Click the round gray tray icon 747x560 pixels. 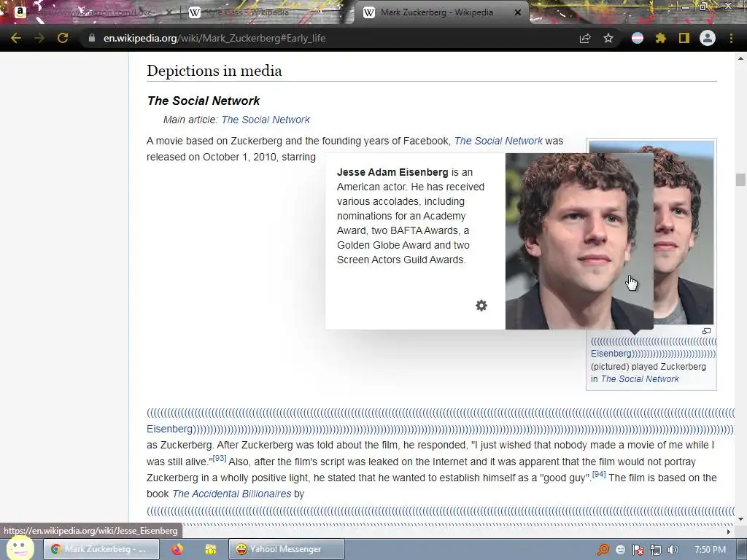[620, 550]
